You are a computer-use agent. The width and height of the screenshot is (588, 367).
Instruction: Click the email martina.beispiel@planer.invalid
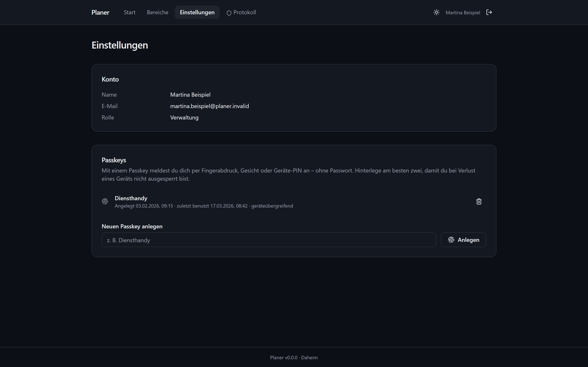[x=209, y=106]
